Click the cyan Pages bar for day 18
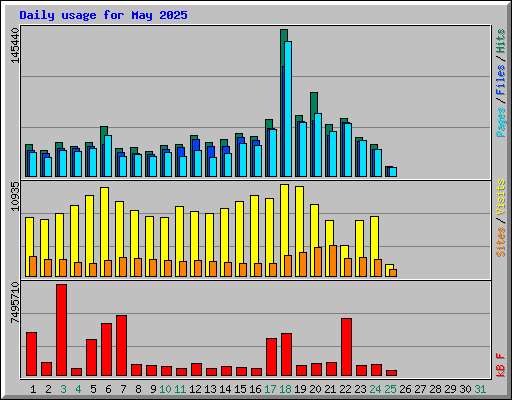512x400 pixels. [x=288, y=109]
